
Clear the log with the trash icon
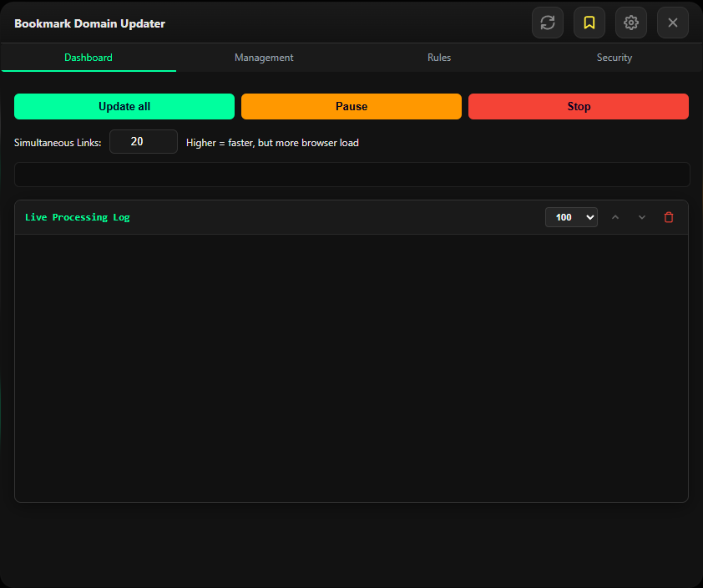[x=668, y=217]
